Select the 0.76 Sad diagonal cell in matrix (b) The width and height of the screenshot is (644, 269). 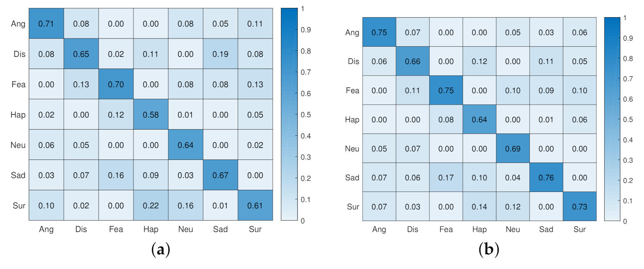(546, 177)
